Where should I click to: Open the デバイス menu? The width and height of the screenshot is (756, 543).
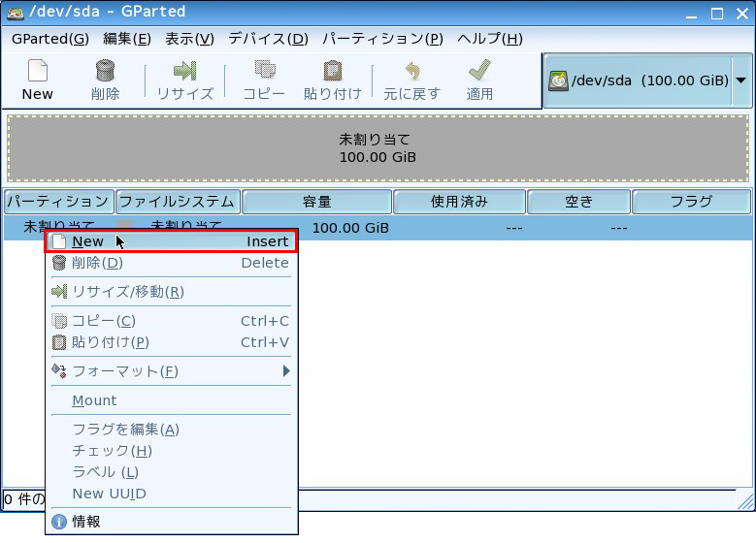[268, 39]
